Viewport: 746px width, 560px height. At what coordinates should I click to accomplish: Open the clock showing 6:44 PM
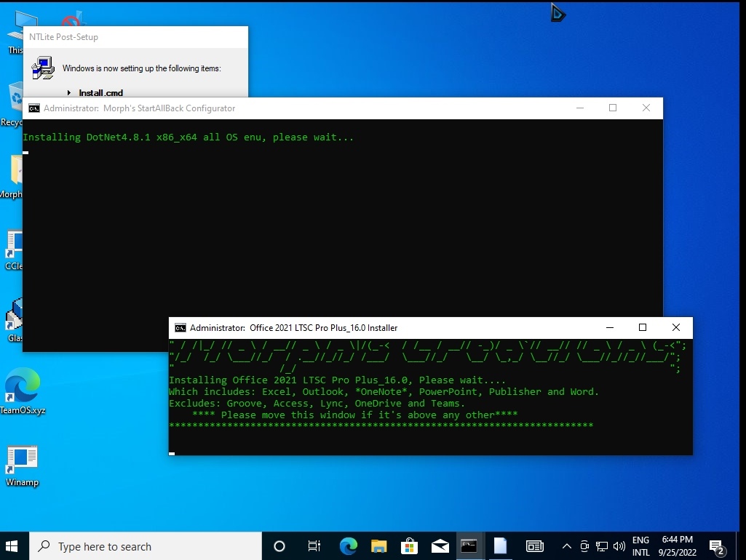(x=678, y=546)
